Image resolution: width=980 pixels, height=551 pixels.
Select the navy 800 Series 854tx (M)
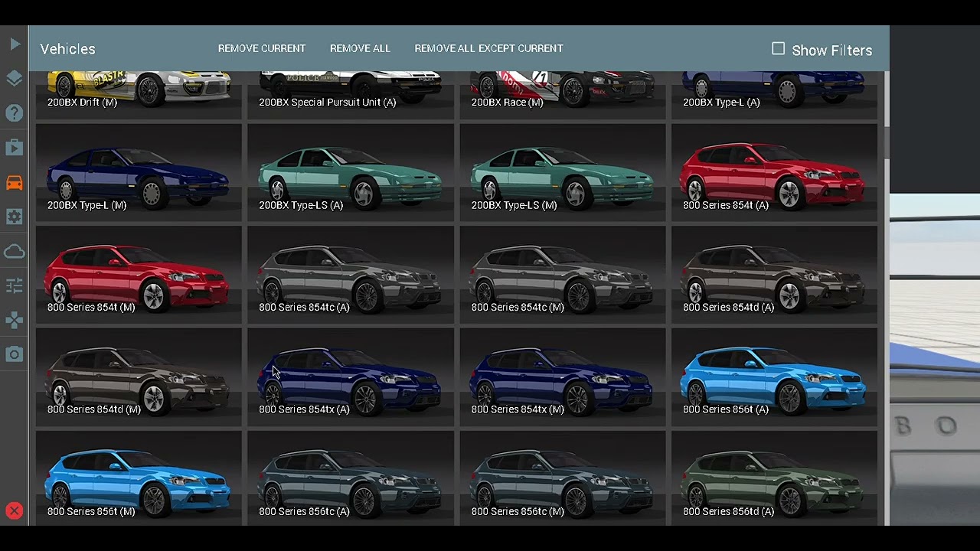(x=563, y=377)
